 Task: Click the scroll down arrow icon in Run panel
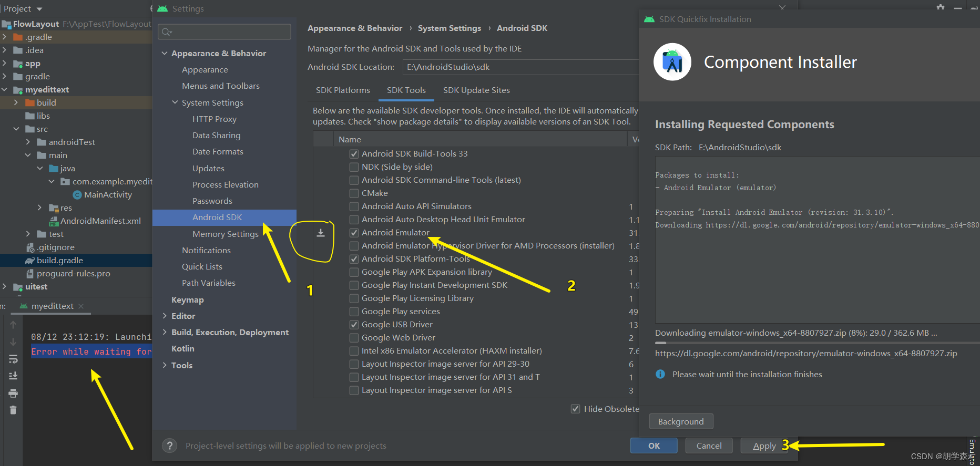13,342
